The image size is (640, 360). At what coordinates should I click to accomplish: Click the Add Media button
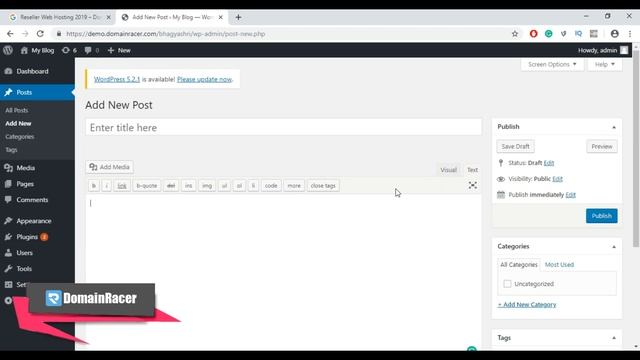109,167
